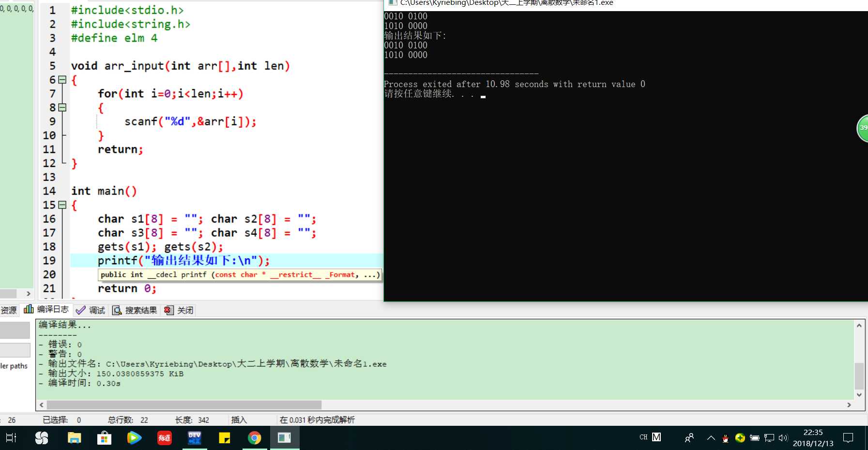Click the Windows Task View icon
Screen dimensions: 868x450
tap(11, 438)
